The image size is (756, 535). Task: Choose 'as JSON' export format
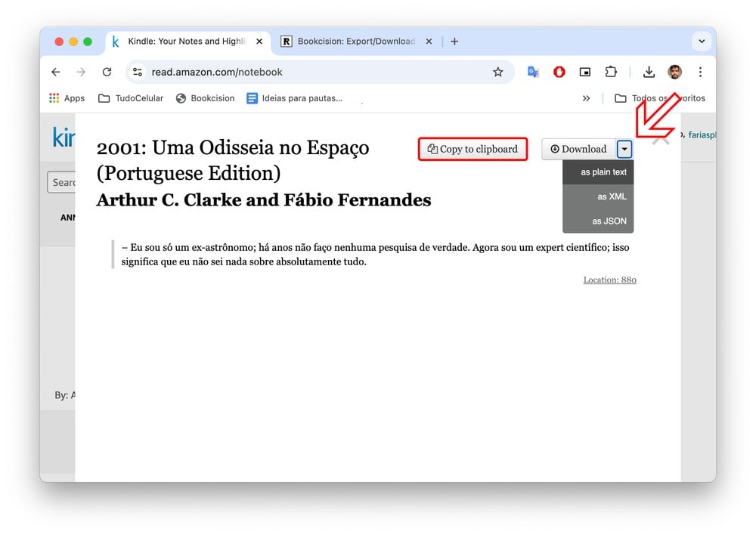click(x=609, y=221)
